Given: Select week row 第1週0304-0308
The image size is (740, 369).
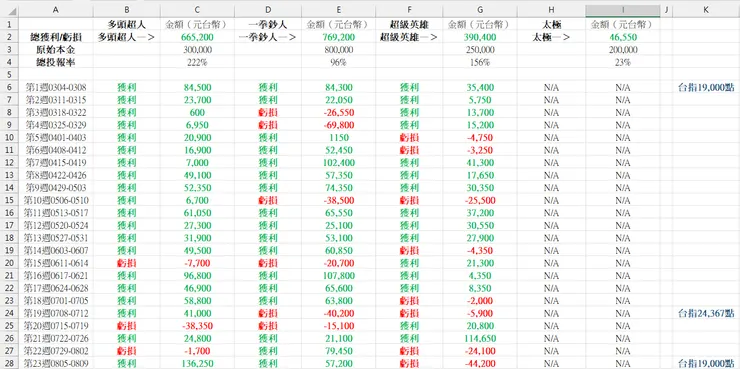Looking at the screenshot, I should (x=56, y=87).
